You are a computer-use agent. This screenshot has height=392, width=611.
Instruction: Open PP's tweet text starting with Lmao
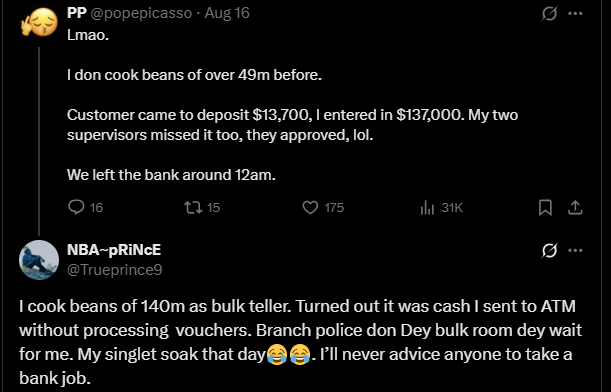coord(292,105)
